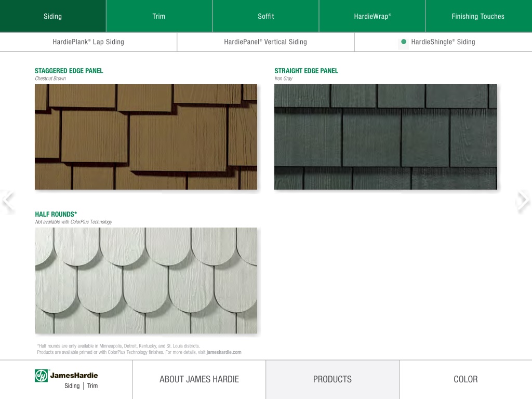Screen dimensions: 532x399
Task: View the Staggered Edge Panel image
Action: [x=146, y=137]
